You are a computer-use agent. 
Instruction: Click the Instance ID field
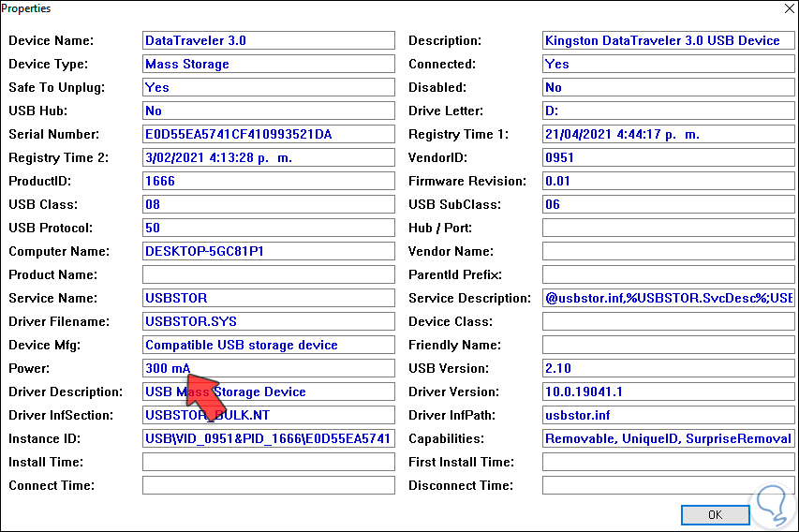269,438
